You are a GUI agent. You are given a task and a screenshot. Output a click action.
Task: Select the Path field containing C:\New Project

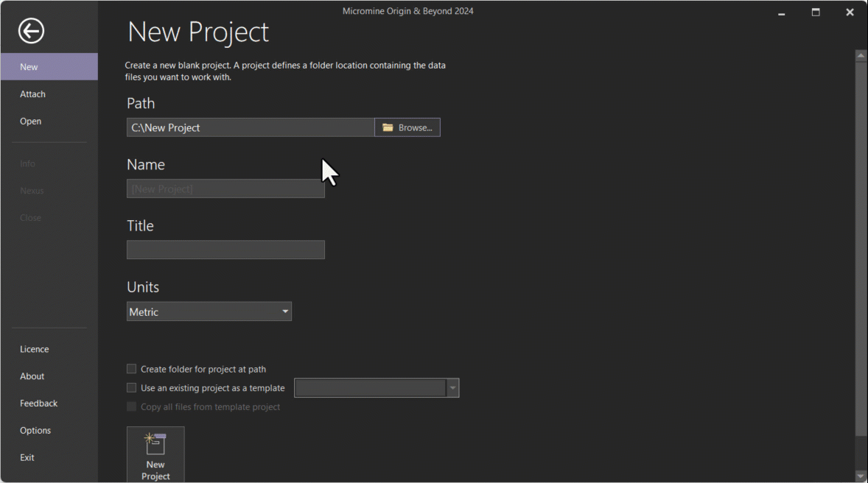250,127
